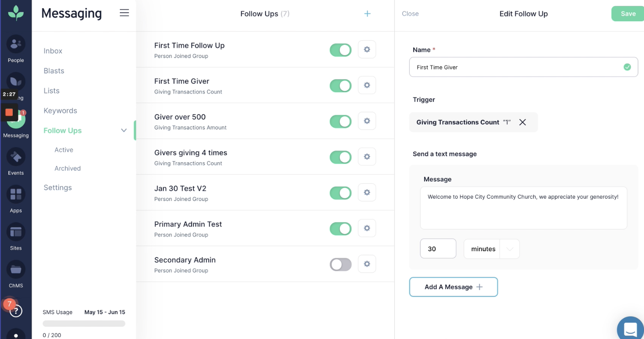
Task: Open settings gear for Giver over 500
Action: [367, 121]
